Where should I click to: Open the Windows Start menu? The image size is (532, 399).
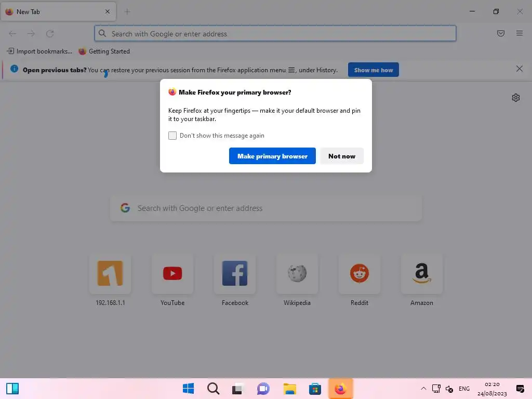click(188, 389)
